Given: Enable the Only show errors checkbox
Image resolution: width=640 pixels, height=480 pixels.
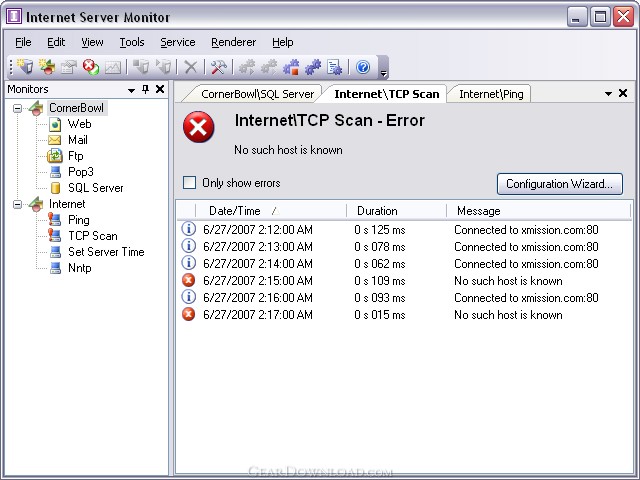Looking at the screenshot, I should coord(189,183).
